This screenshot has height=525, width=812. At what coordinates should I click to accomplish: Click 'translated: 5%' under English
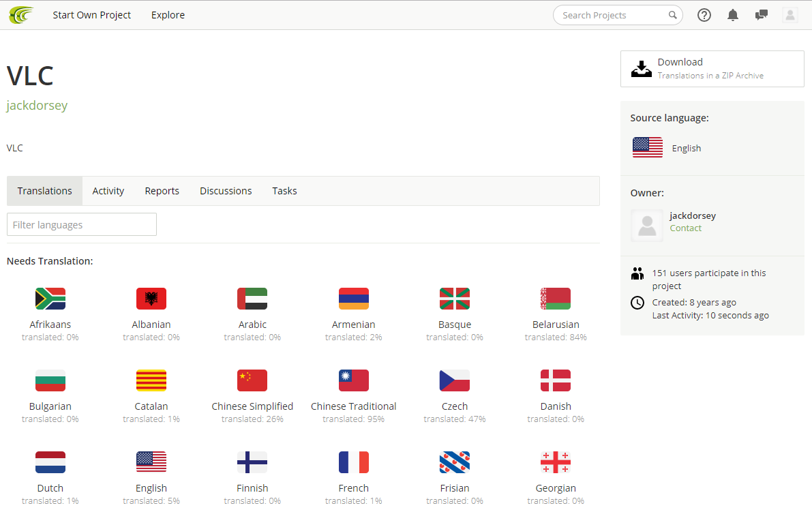(151, 501)
